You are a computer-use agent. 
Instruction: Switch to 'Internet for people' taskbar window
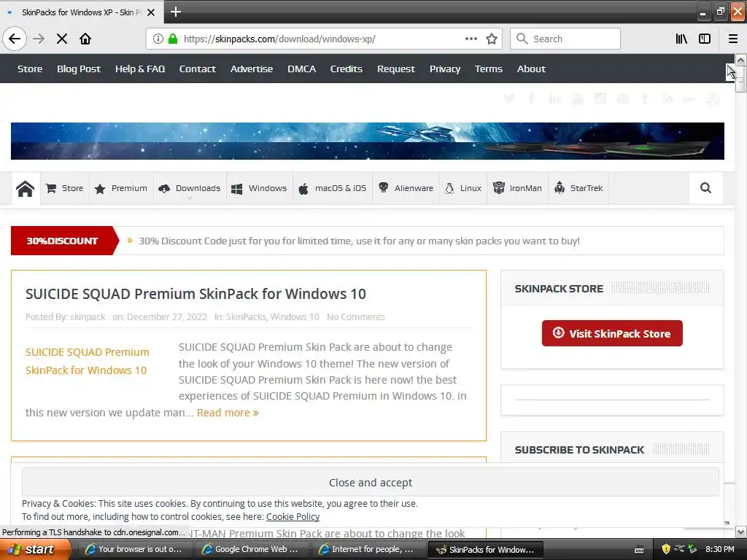click(368, 550)
